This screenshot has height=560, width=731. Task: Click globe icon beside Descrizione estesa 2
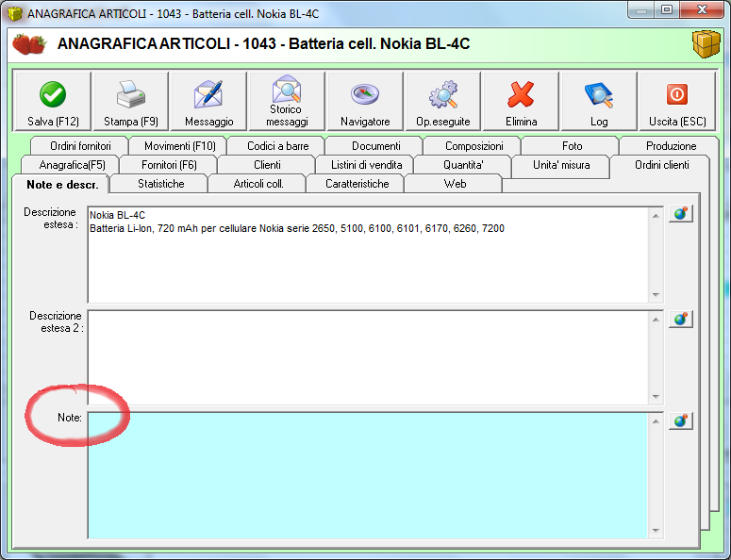pos(681,320)
